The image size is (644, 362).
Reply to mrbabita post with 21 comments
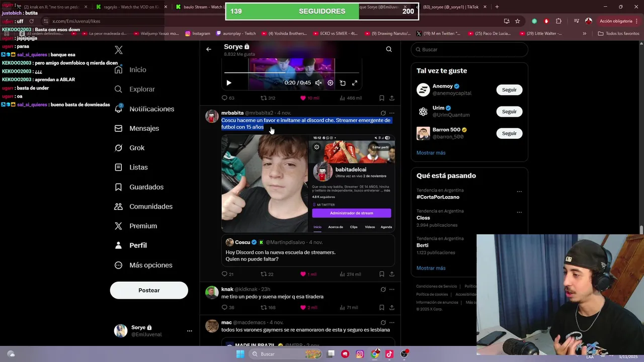coord(227,274)
